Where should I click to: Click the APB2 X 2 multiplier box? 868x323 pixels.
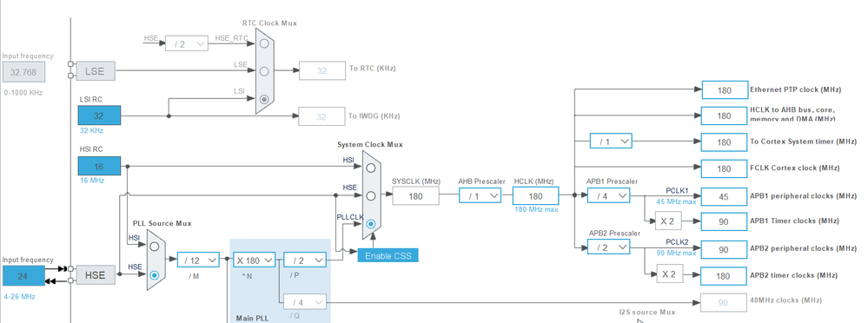pos(670,274)
